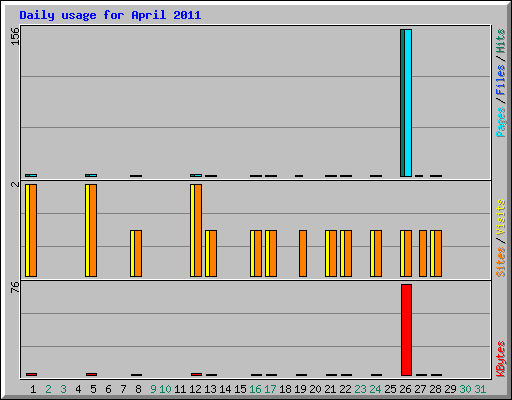The height and width of the screenshot is (400, 512).
Task: Click day label '20' on the x-axis
Action: pos(315,389)
